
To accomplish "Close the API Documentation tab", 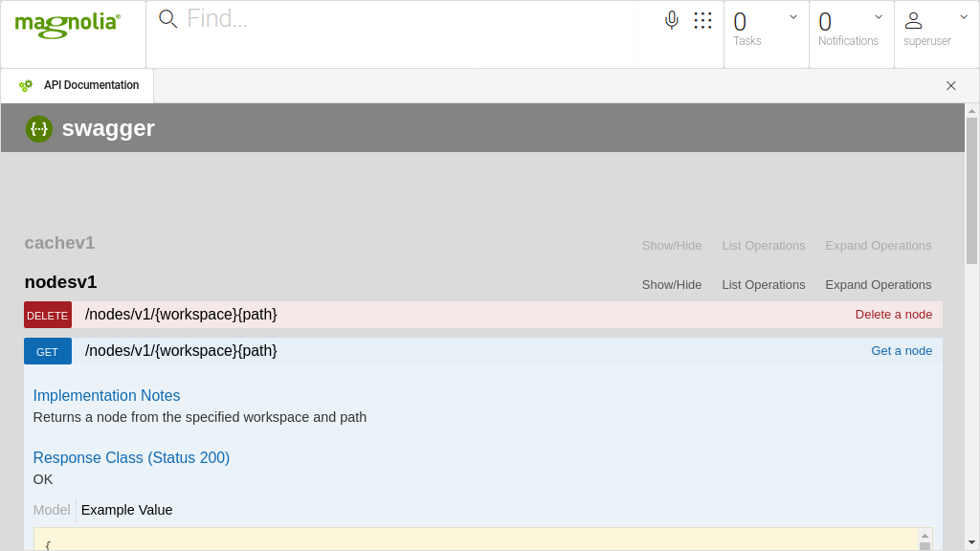I will pos(950,85).
